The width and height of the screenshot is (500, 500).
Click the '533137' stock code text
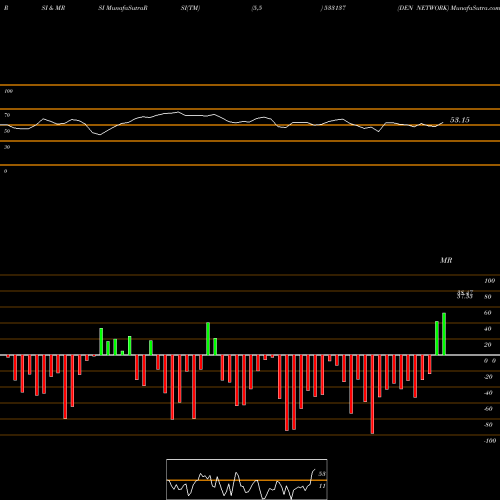334,8
